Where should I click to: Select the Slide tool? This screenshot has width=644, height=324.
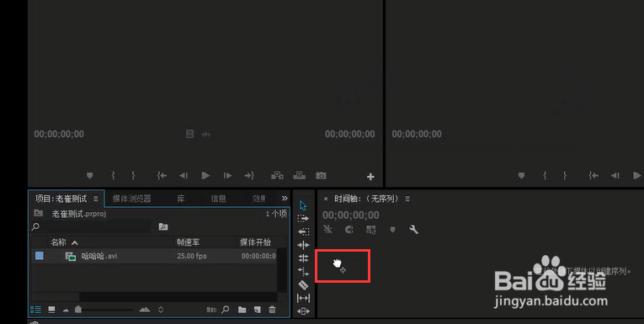coord(303,311)
